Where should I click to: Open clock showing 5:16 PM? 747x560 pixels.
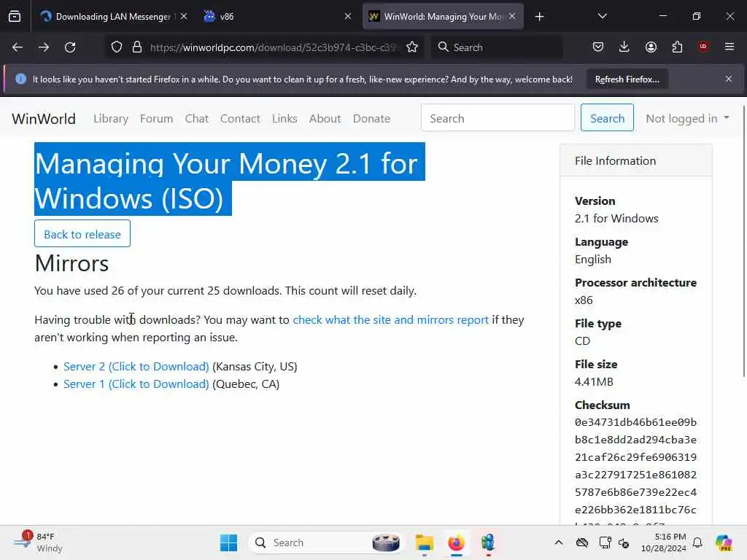click(664, 542)
